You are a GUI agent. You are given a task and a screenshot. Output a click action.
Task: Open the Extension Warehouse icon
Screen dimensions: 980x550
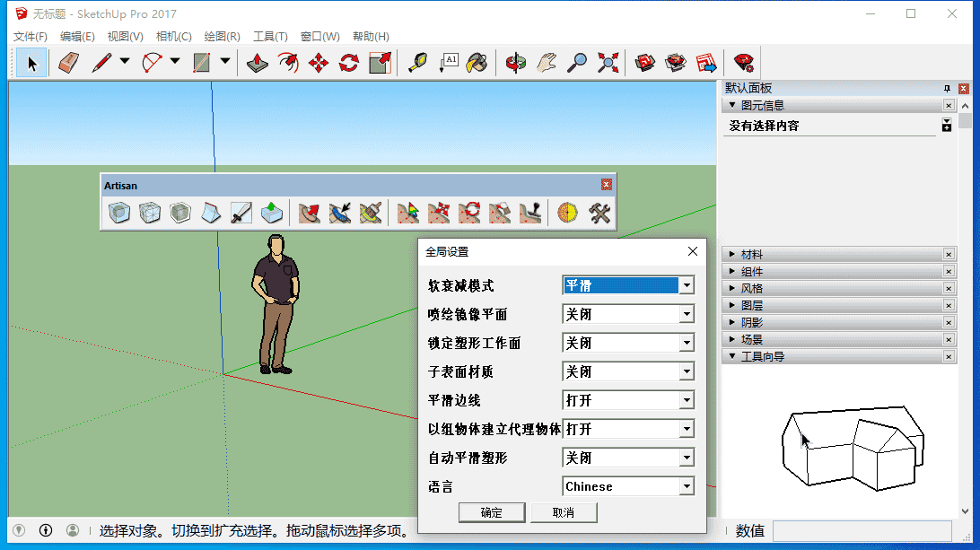click(x=676, y=63)
